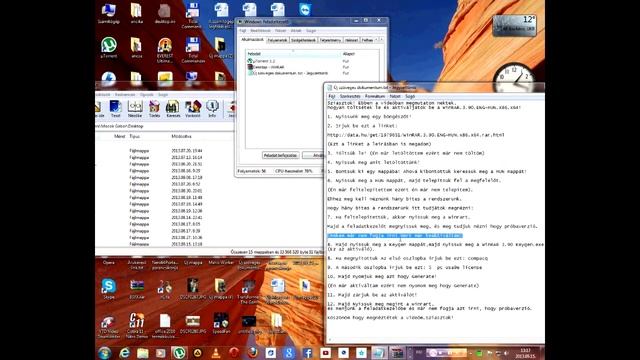
Task: Click the Nézőke icon in WinRAR toolbar
Action: click(x=135, y=109)
